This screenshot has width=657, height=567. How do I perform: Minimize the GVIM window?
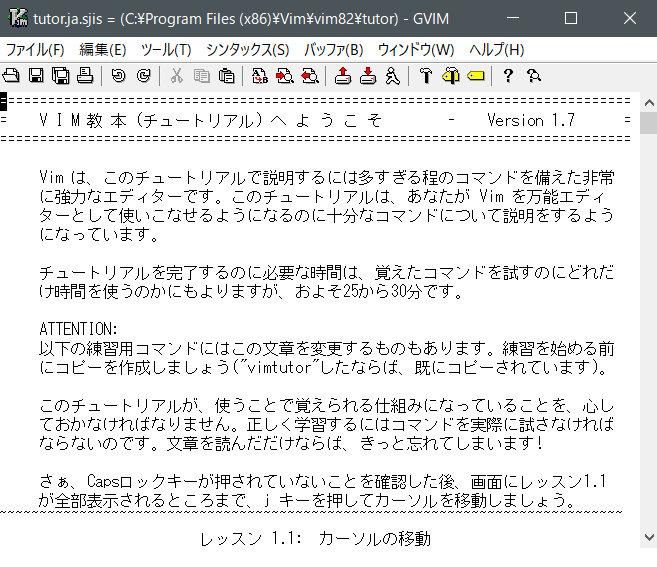click(x=513, y=18)
